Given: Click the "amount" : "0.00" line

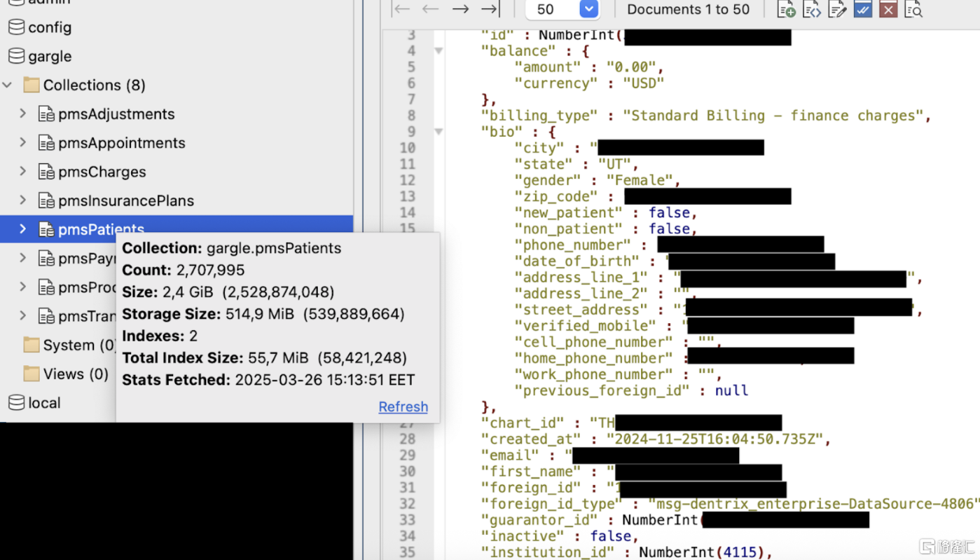Looking at the screenshot, I should pos(589,67).
